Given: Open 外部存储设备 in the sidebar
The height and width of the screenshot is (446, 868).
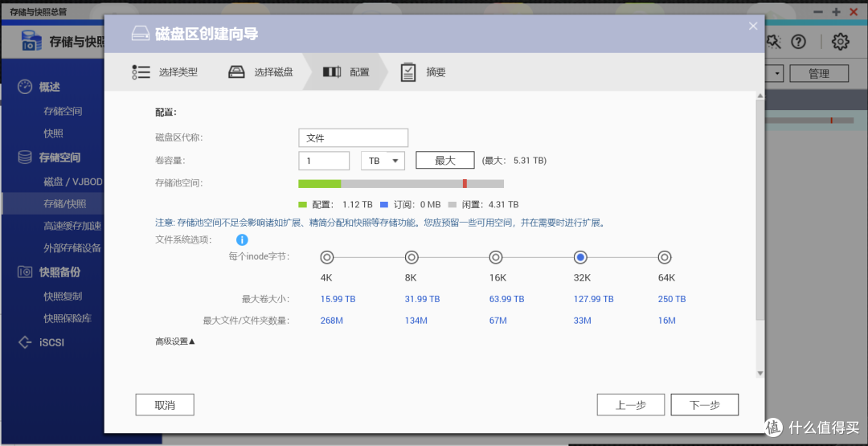Looking at the screenshot, I should coord(72,248).
